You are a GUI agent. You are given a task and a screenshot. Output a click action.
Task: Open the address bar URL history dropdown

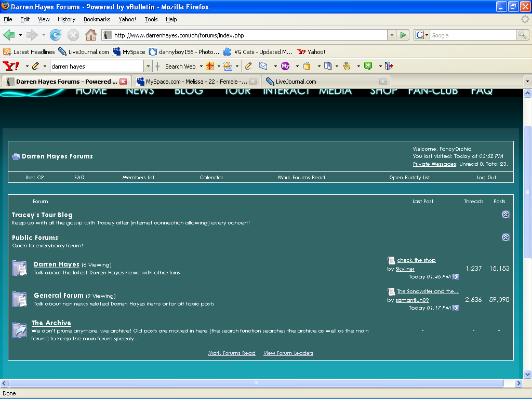(x=392, y=35)
